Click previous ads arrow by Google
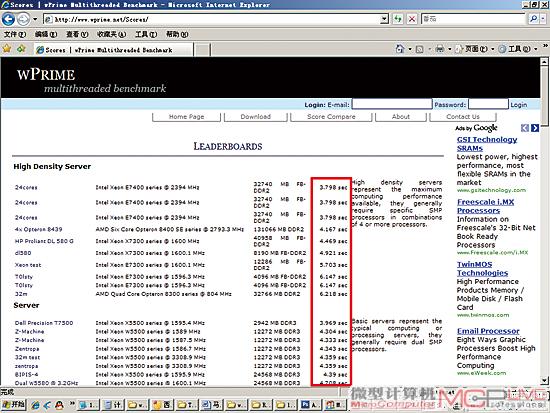The image size is (550, 413). pyautogui.click(x=524, y=128)
